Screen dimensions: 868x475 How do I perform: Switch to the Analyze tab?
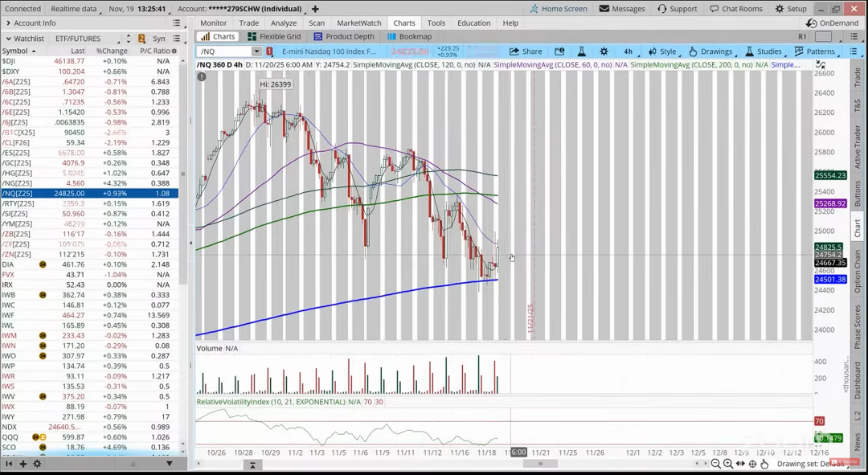(x=284, y=23)
